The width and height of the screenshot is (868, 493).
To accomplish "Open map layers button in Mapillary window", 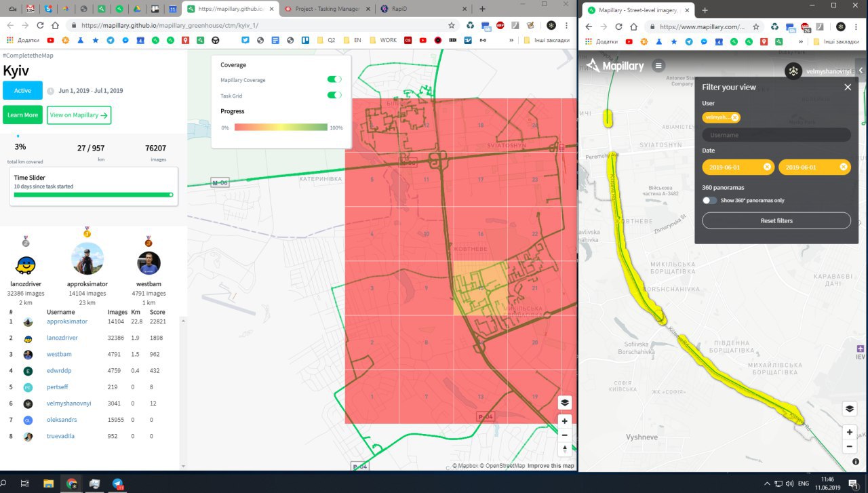I will tap(849, 409).
